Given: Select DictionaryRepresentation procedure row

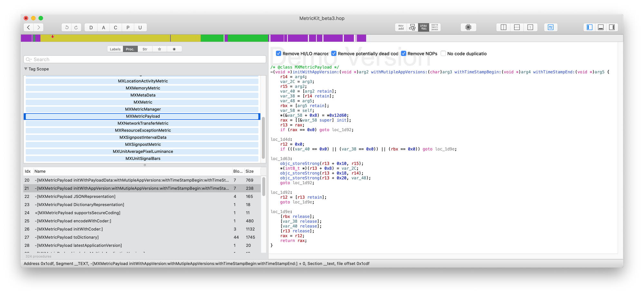Looking at the screenshot, I should (142, 205).
